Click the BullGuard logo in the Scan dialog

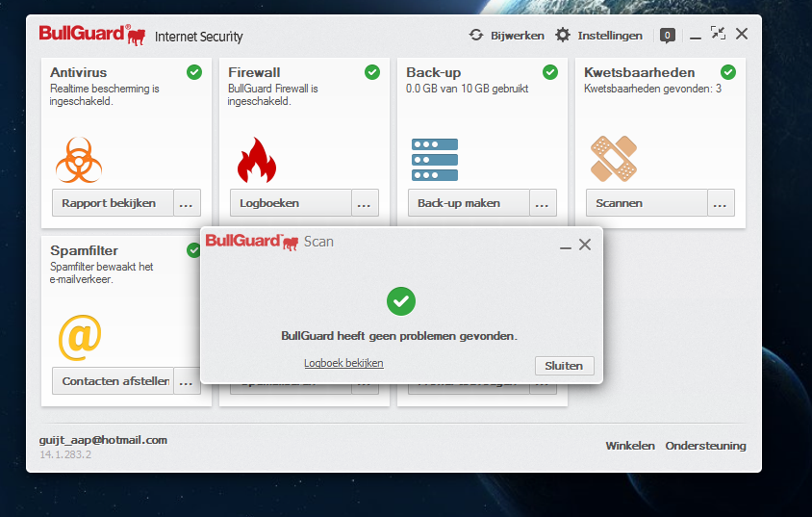(252, 242)
